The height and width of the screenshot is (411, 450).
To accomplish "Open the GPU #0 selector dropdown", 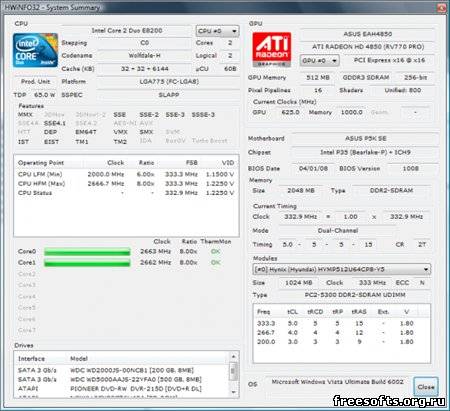I will tap(319, 60).
